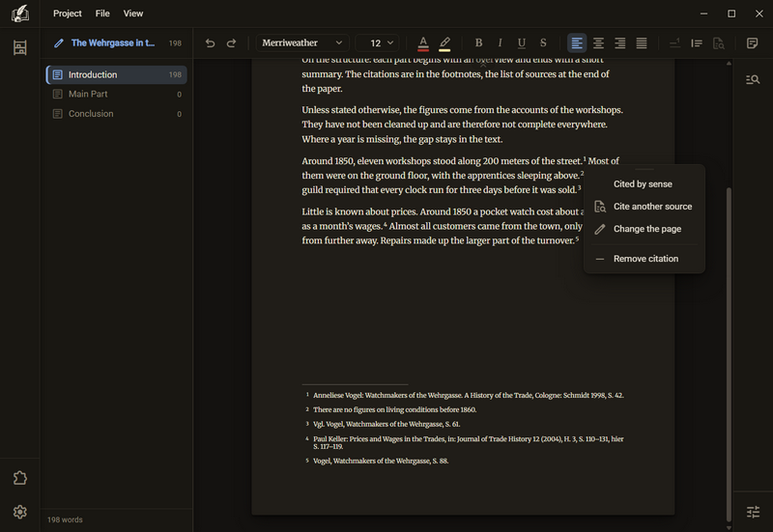Toggle bold formatting
773x532 pixels.
[478, 42]
